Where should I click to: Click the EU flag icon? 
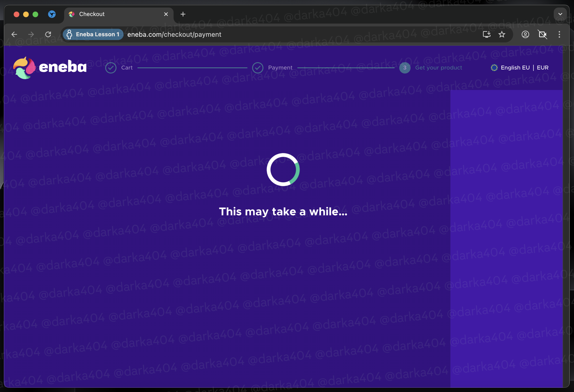[x=494, y=68]
